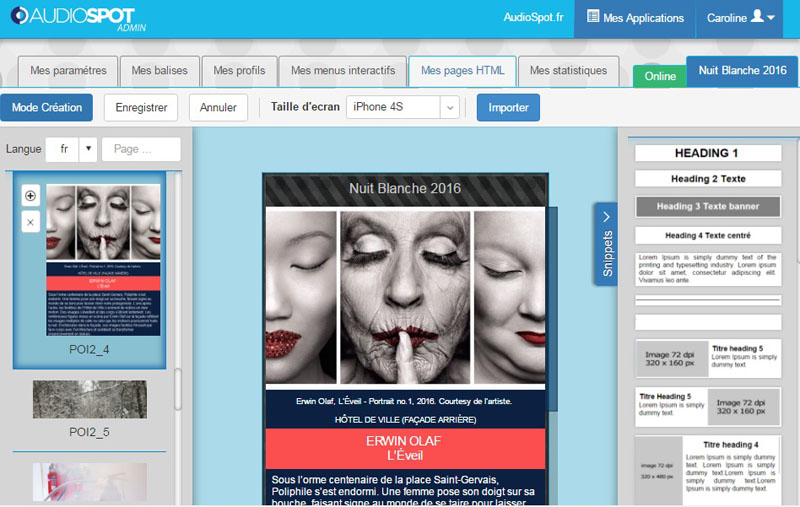The height and width of the screenshot is (507, 800).
Task: Select the POI2_4 page thumbnail
Action: pos(103,260)
